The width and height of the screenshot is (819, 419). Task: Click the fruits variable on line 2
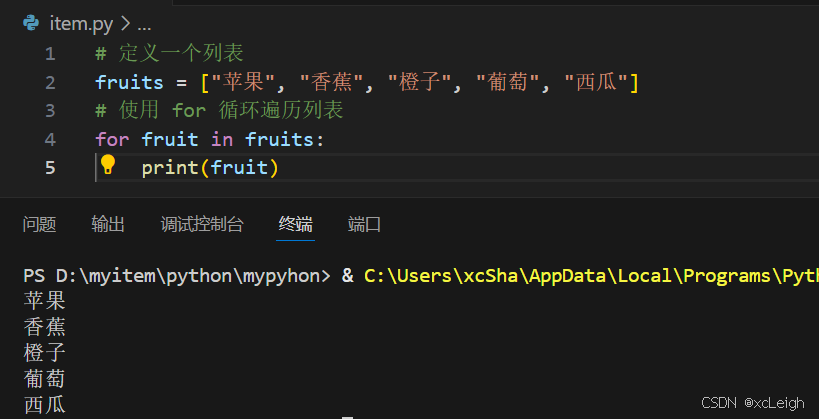click(x=130, y=83)
